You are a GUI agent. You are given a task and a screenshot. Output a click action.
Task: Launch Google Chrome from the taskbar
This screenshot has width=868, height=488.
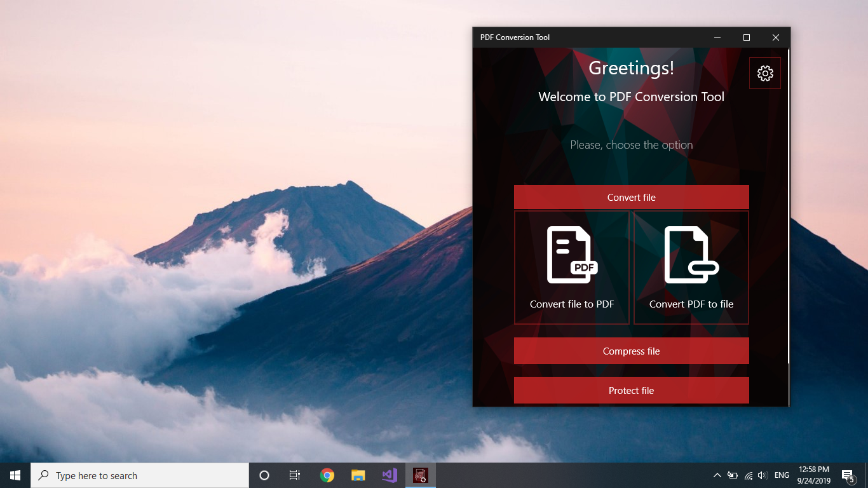pyautogui.click(x=327, y=475)
